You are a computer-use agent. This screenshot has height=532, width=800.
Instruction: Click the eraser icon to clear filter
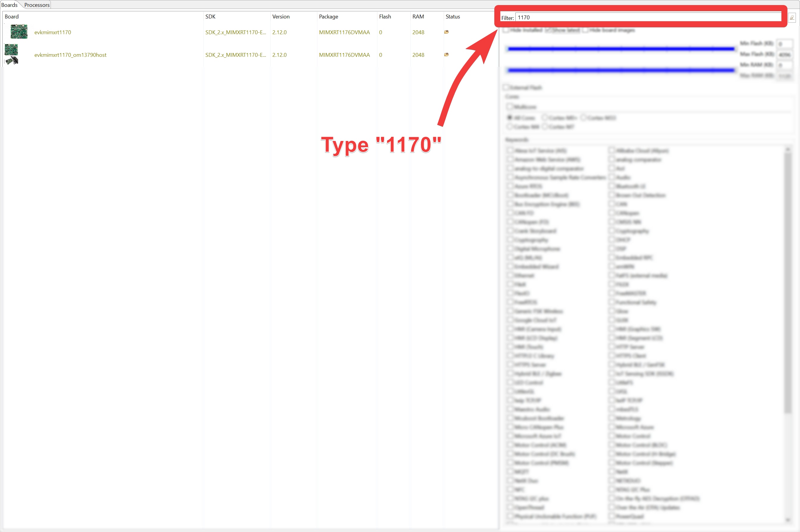pos(791,18)
